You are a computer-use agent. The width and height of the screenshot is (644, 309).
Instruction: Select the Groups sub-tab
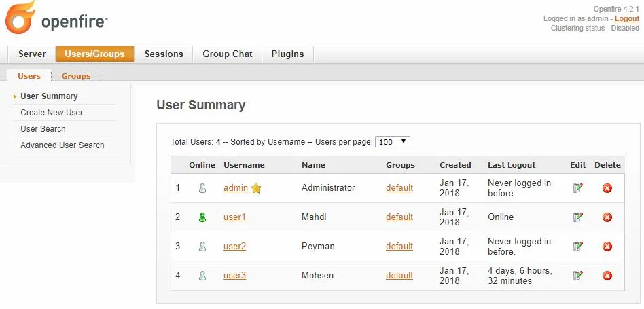tap(76, 76)
